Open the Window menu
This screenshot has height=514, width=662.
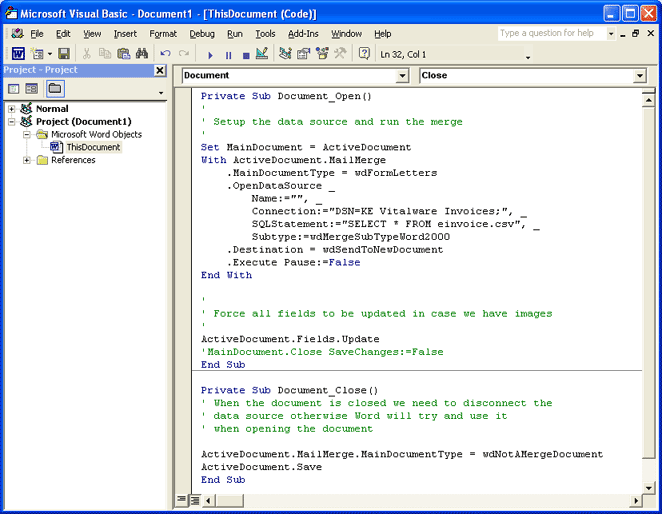tap(346, 34)
